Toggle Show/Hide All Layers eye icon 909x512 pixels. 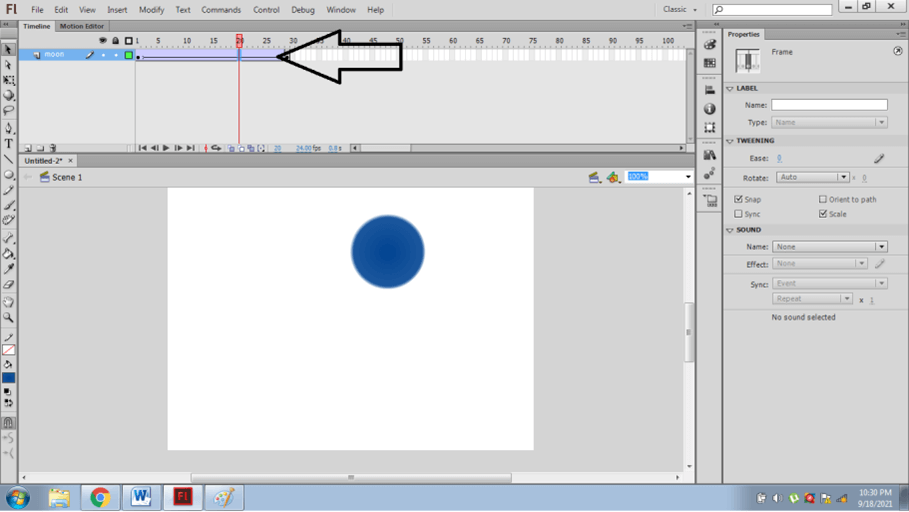coord(103,41)
